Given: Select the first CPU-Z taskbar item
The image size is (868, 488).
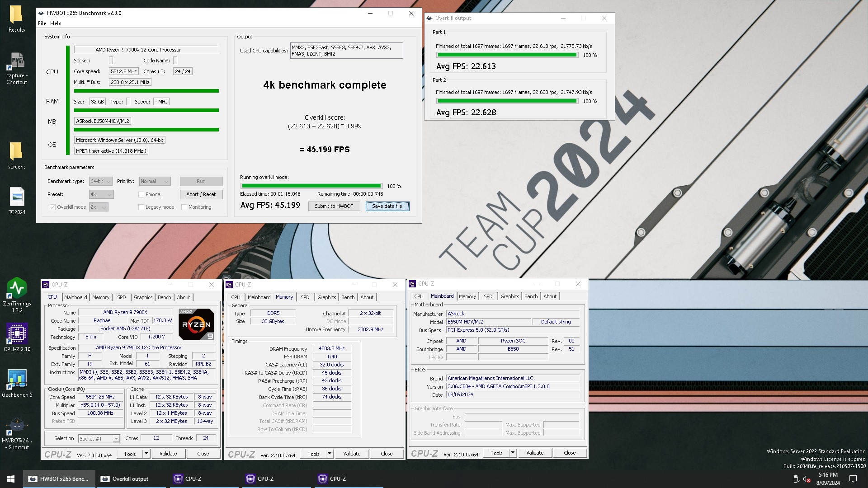Looking at the screenshot, I should 204,479.
